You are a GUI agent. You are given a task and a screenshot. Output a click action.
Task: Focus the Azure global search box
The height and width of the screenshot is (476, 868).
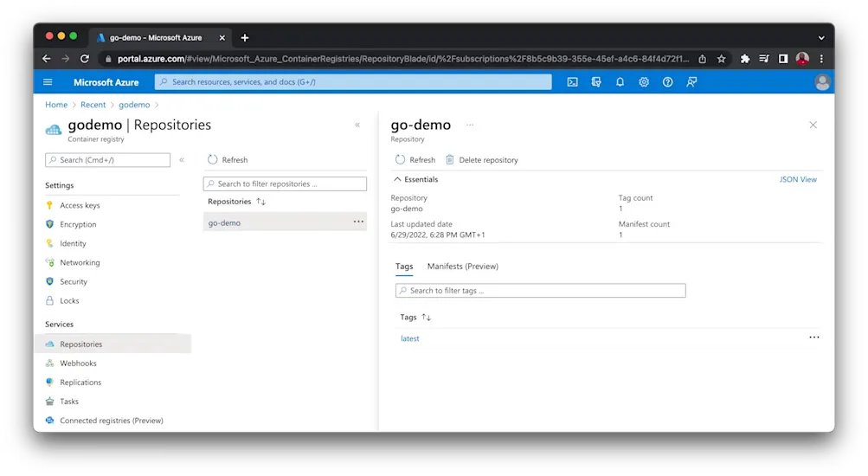tap(353, 82)
